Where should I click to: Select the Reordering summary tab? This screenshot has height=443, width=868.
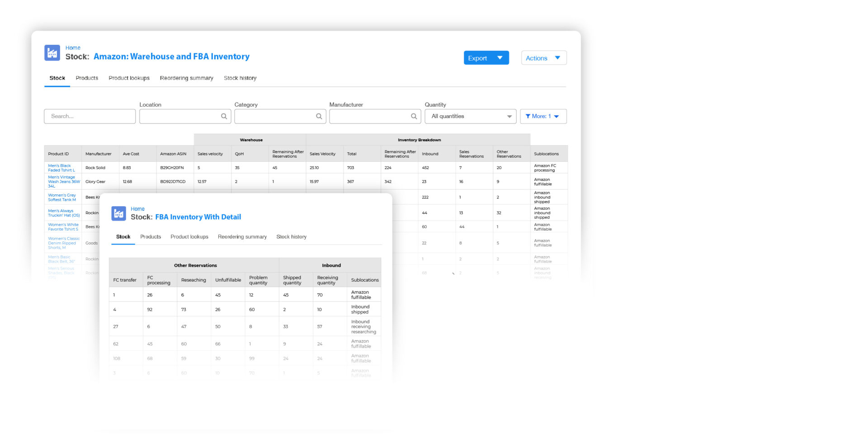186,78
